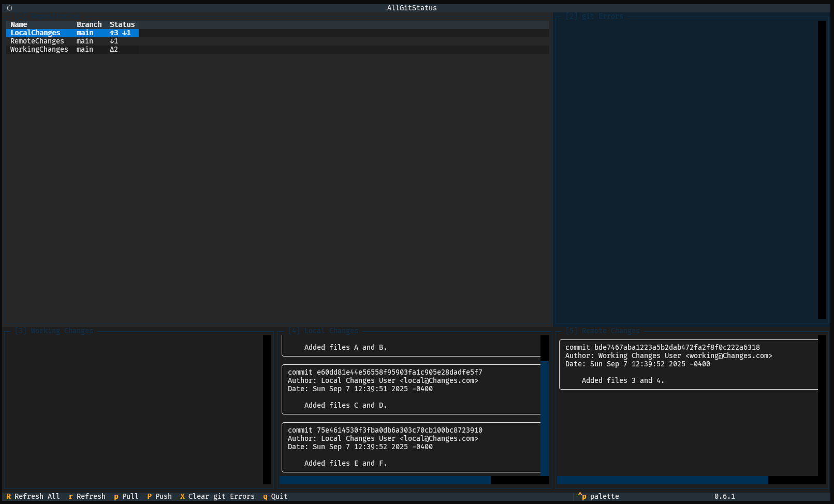Focus the Local Changes panel title
Viewport: 834px width, 504px height.
click(x=323, y=331)
